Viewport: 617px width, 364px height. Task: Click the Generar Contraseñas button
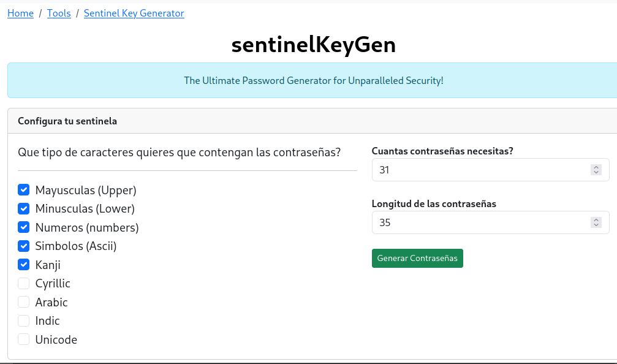point(417,258)
